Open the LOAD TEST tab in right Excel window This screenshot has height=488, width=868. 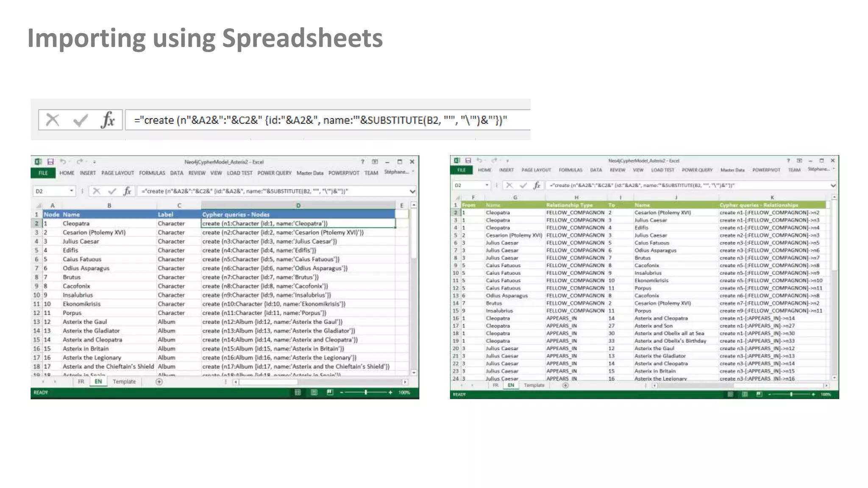pos(662,170)
